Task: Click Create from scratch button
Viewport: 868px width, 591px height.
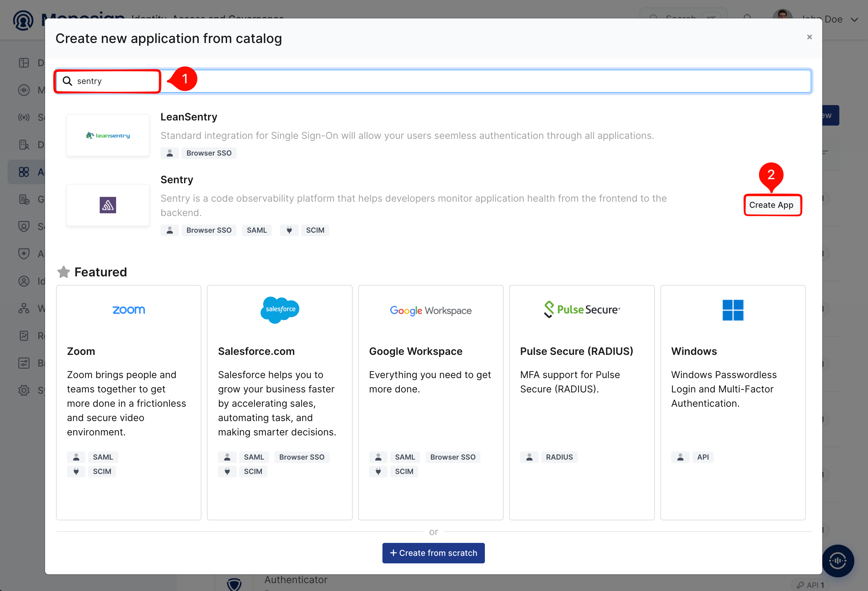Action: [x=433, y=553]
